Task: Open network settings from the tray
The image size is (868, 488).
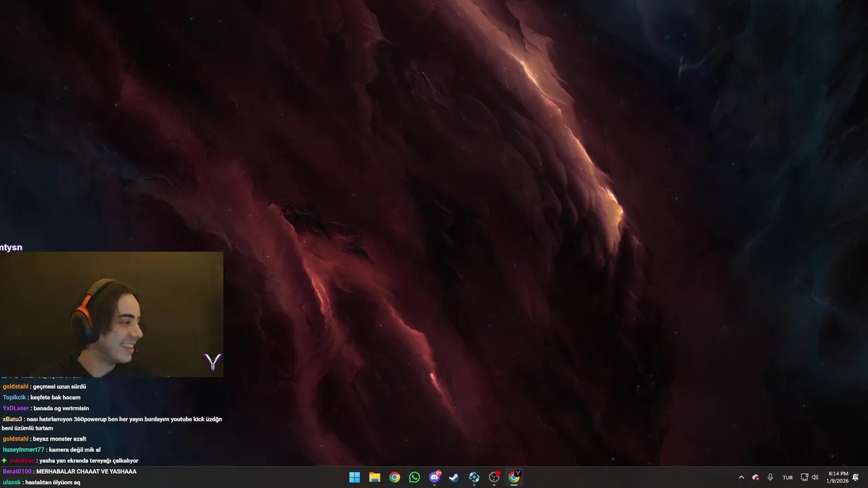Action: click(x=804, y=477)
